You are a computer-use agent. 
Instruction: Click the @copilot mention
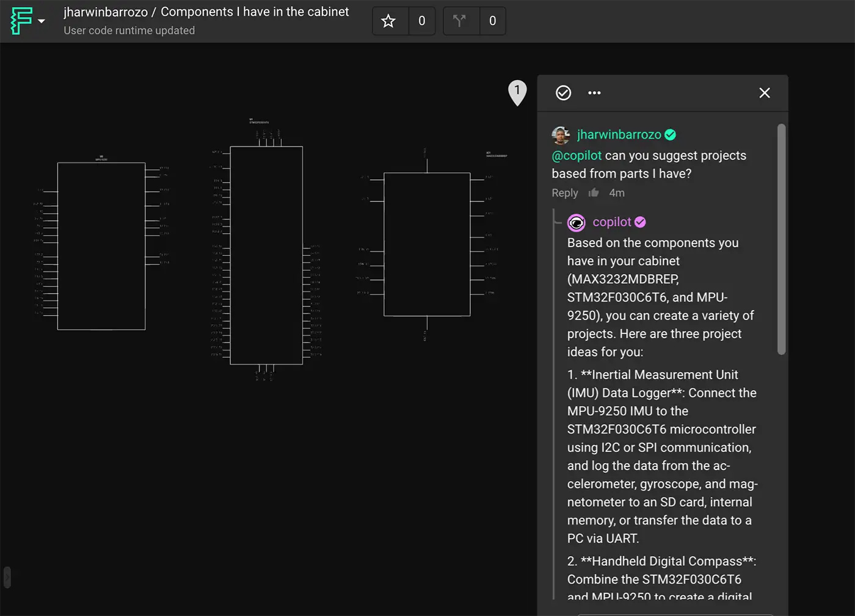(576, 155)
